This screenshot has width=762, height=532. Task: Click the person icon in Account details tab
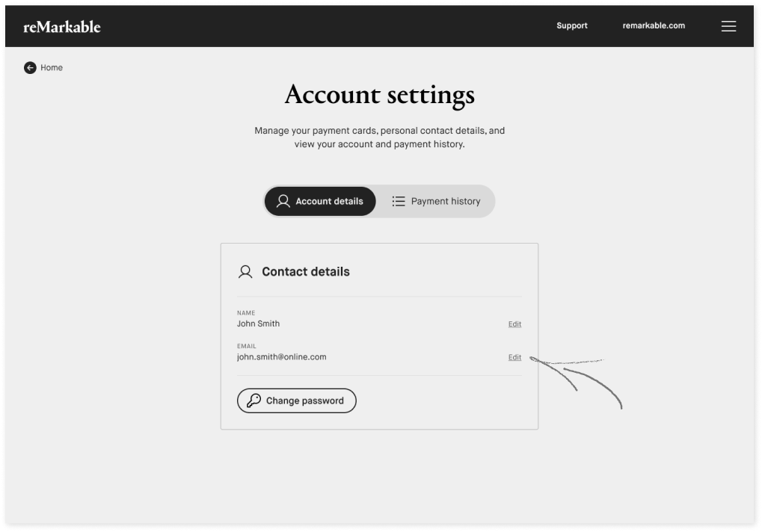(x=283, y=201)
